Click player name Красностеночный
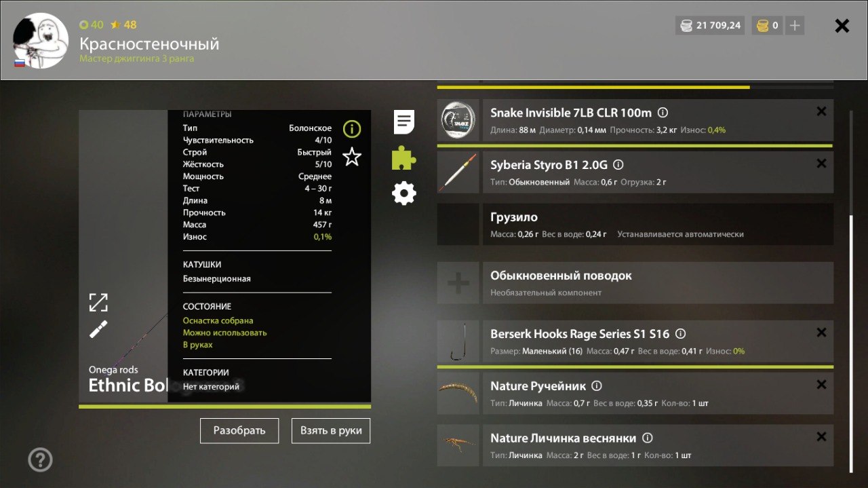Viewport: 868px width, 488px height. pos(149,44)
